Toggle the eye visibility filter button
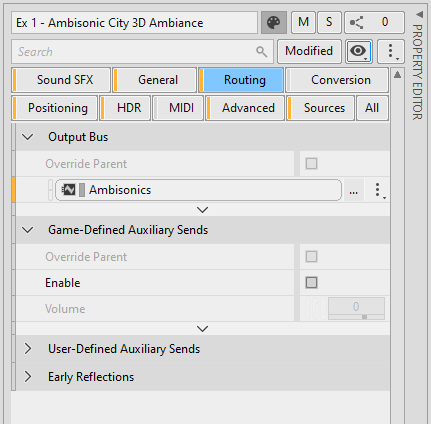Screen dimensions: 431x424 (359, 51)
